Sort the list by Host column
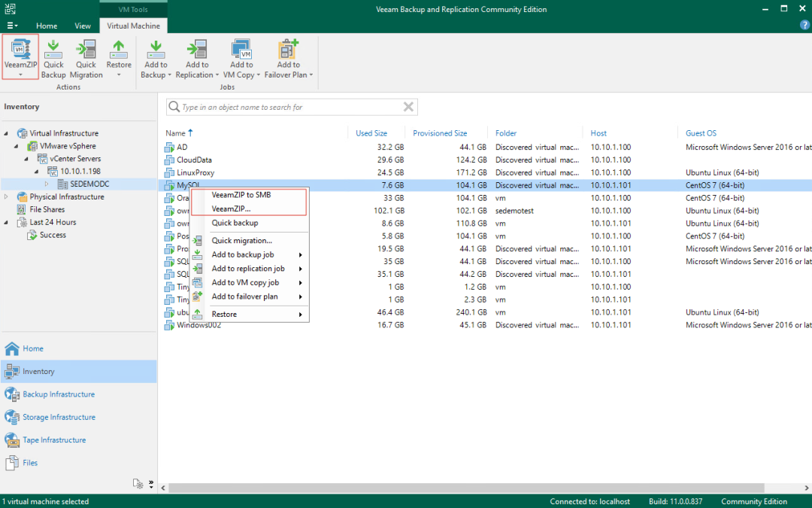The width and height of the screenshot is (812, 508). (x=598, y=133)
